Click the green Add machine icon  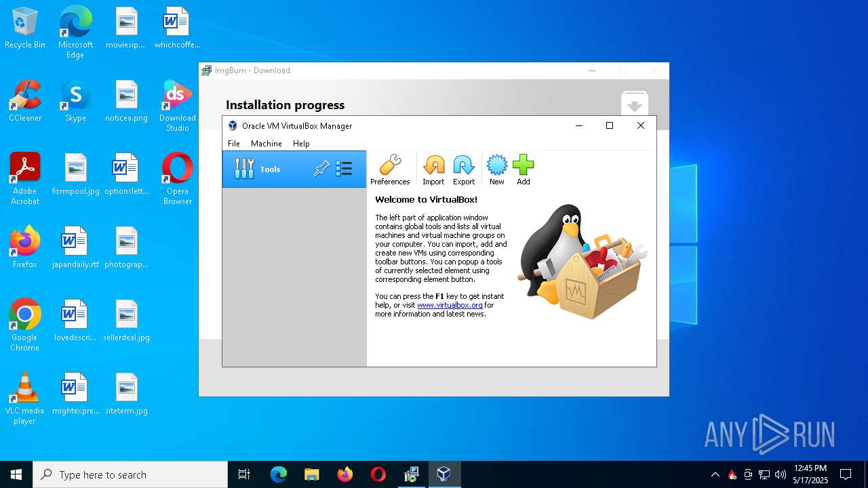(524, 169)
